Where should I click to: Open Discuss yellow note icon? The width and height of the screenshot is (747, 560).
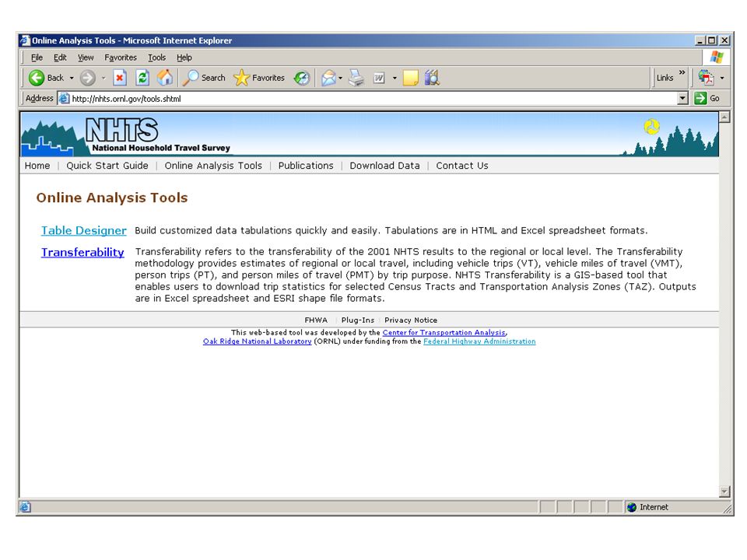(x=410, y=78)
